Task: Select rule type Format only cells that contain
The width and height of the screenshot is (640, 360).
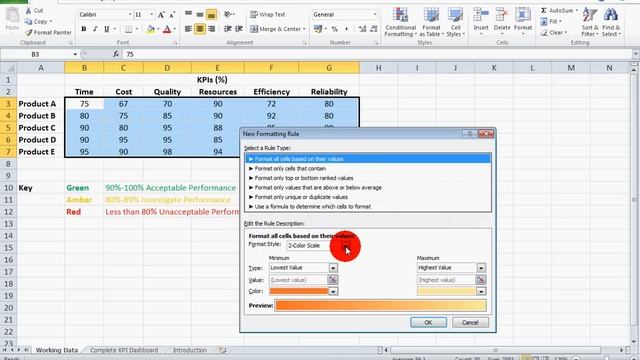Action: point(367,169)
